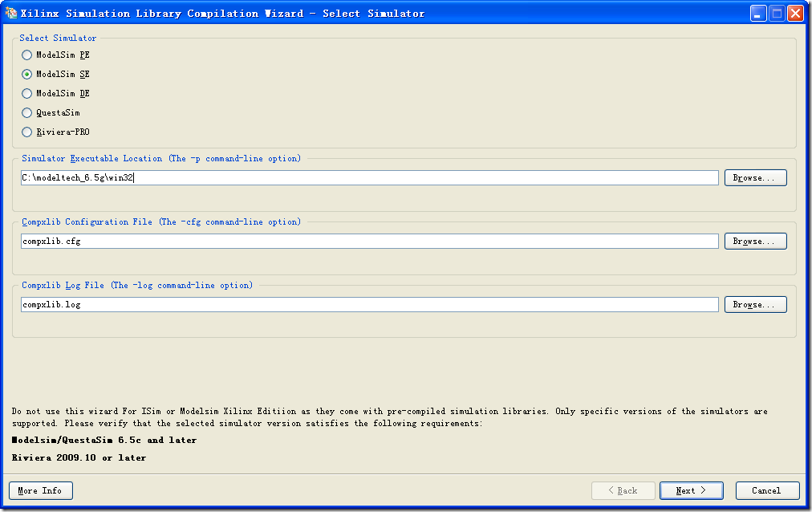Minimize the wizard window

pyautogui.click(x=758, y=14)
